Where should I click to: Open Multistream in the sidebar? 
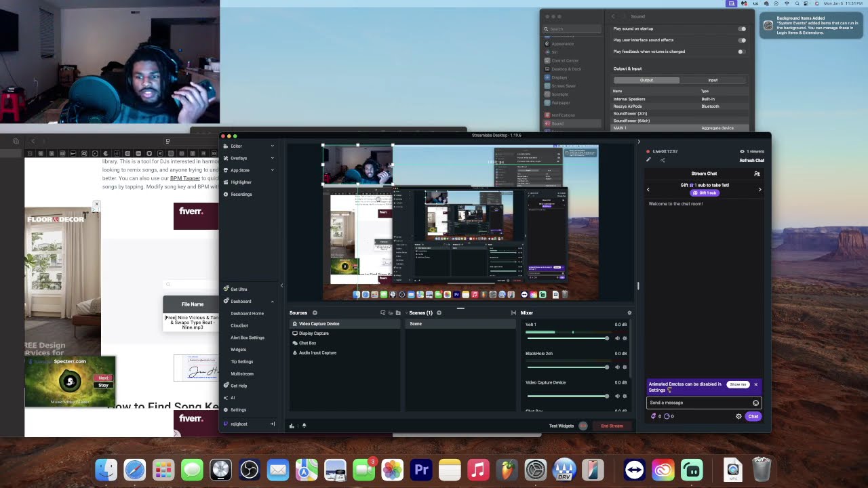click(242, 373)
